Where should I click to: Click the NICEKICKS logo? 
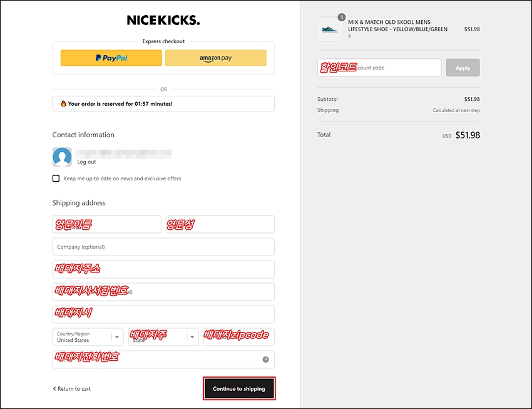pos(163,21)
